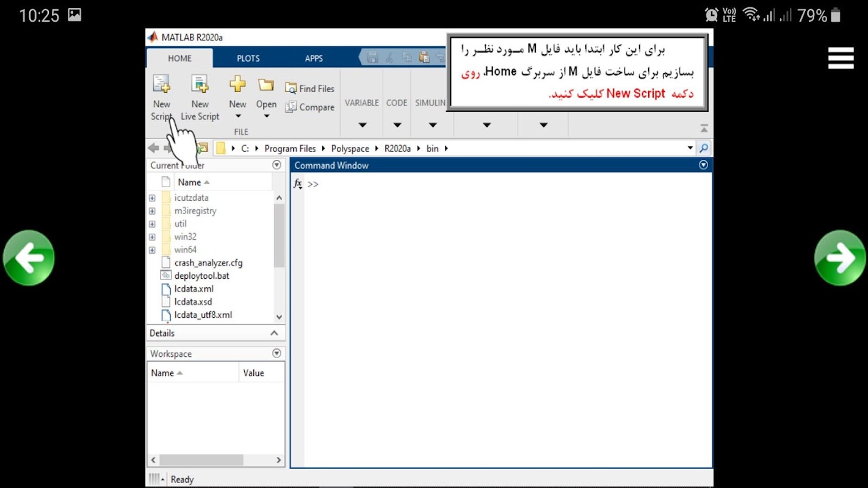Click the status bar icon beside Ready
Viewport: 868px width, 488px height.
point(156,479)
